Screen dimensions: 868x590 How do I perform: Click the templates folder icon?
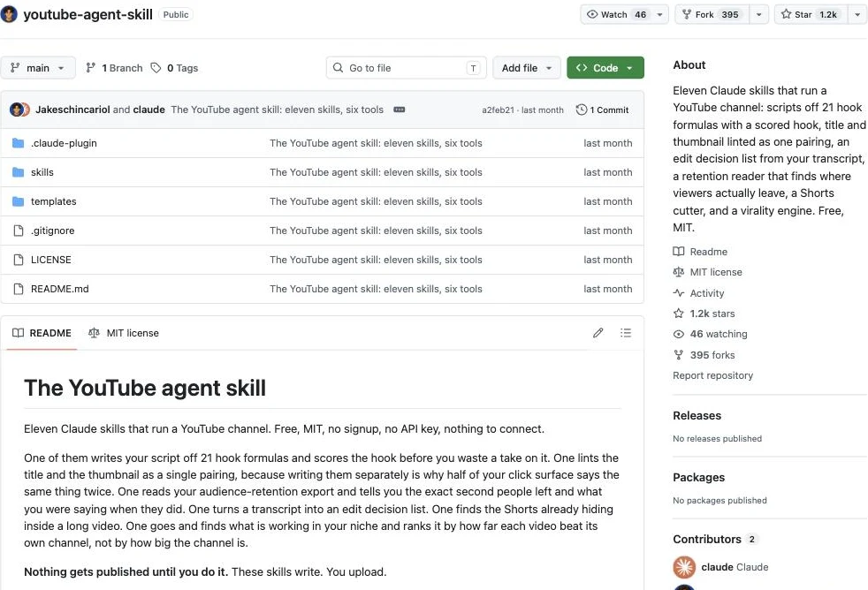click(x=19, y=202)
